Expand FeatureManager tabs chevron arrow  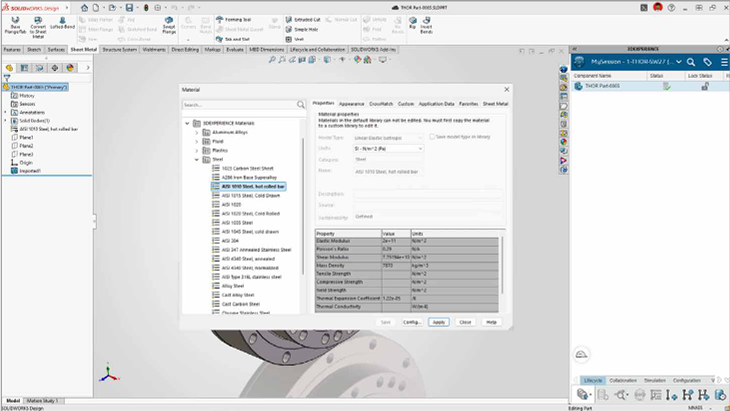pyautogui.click(x=88, y=67)
